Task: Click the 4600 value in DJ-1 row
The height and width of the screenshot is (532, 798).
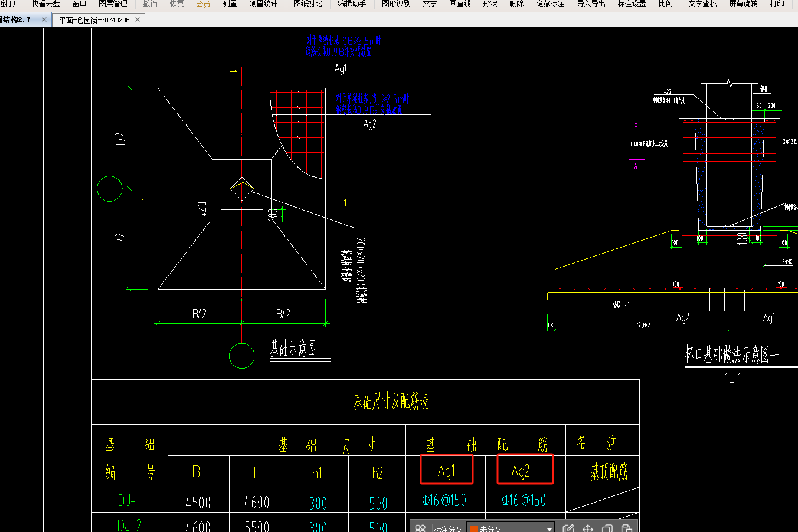Action: tap(257, 503)
